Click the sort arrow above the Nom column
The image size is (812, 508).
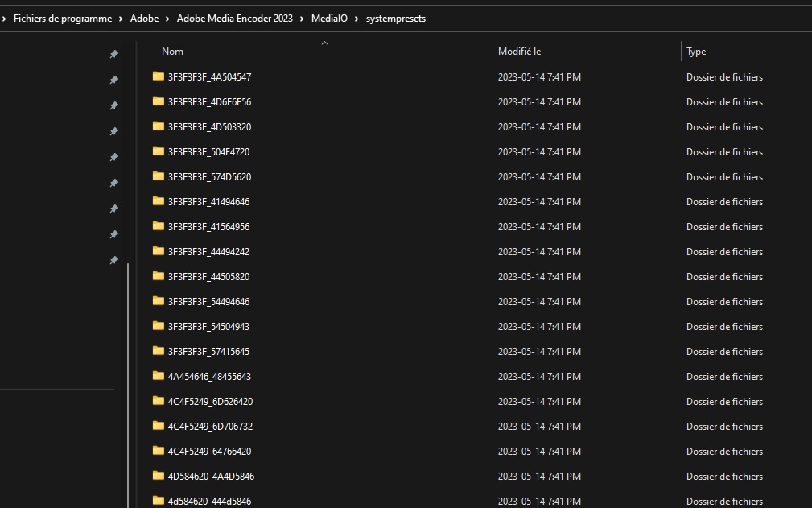tap(324, 43)
